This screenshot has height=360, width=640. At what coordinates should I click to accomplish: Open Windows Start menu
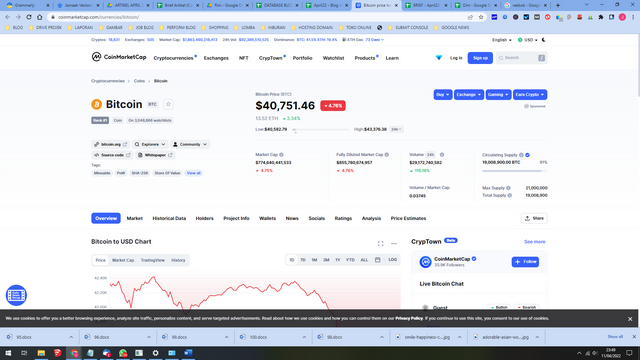[x=8, y=353]
